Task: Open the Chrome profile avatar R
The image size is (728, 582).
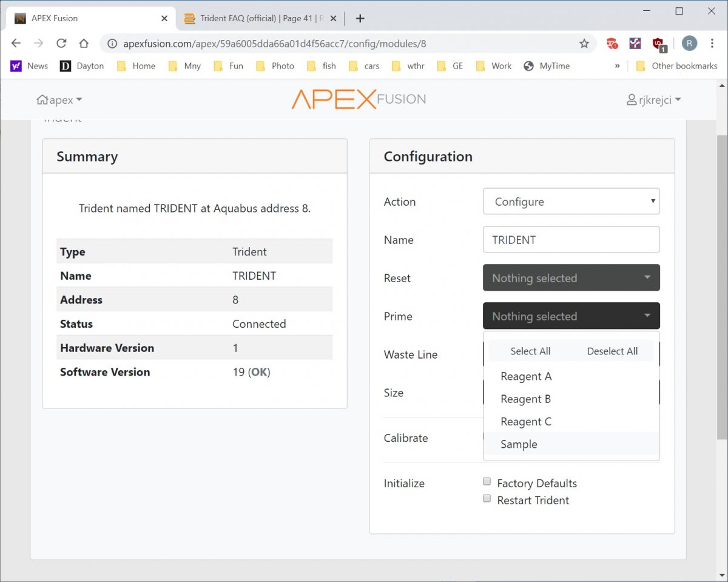Action: [x=689, y=43]
